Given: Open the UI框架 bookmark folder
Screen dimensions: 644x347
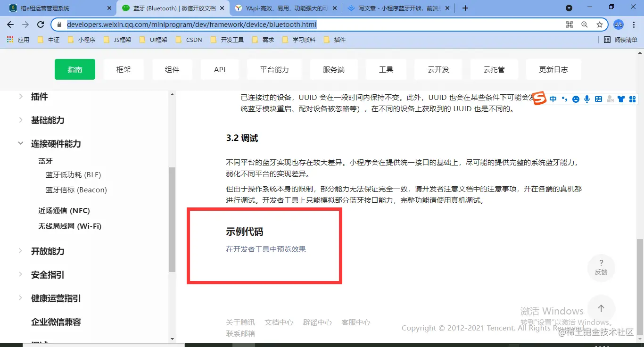Looking at the screenshot, I should (153, 40).
